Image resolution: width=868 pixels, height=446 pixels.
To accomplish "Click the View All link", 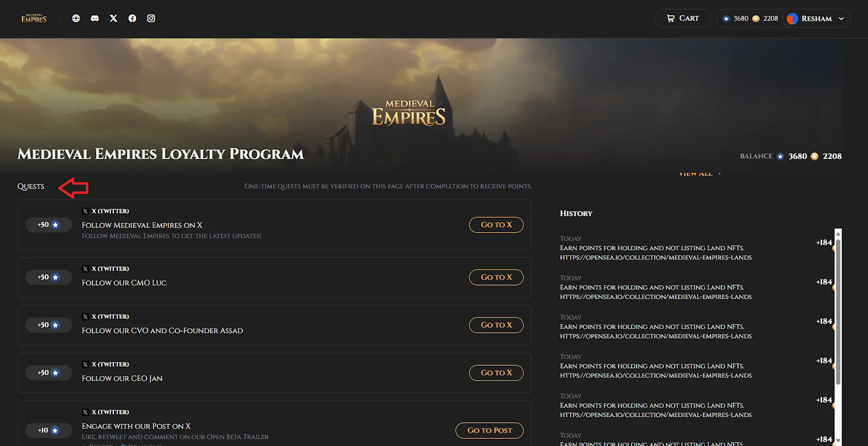I will pyautogui.click(x=699, y=173).
